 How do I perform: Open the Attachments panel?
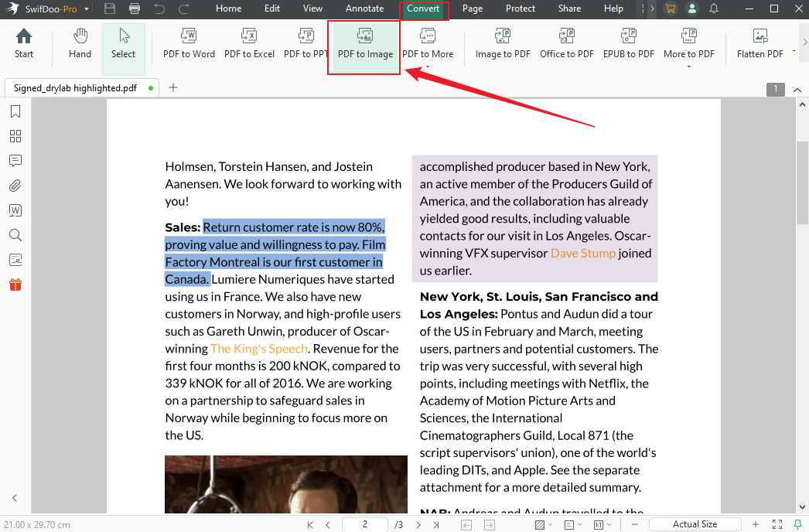click(15, 185)
